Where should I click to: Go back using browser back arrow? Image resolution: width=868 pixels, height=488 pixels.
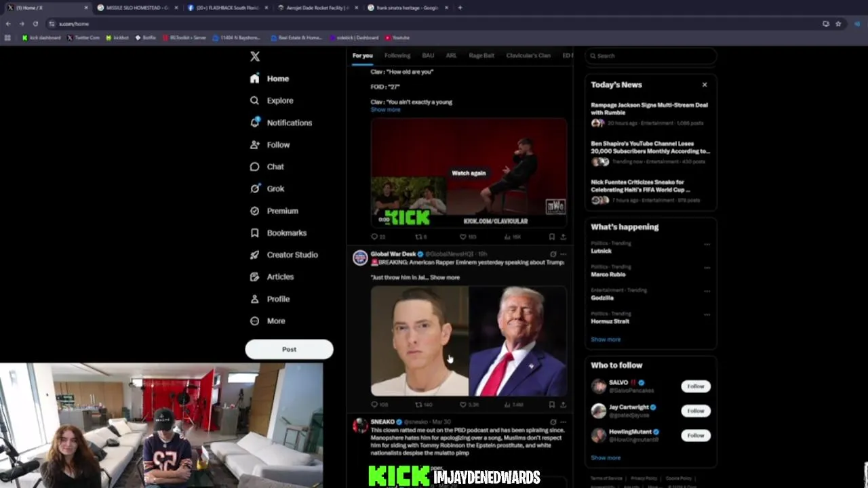8,24
